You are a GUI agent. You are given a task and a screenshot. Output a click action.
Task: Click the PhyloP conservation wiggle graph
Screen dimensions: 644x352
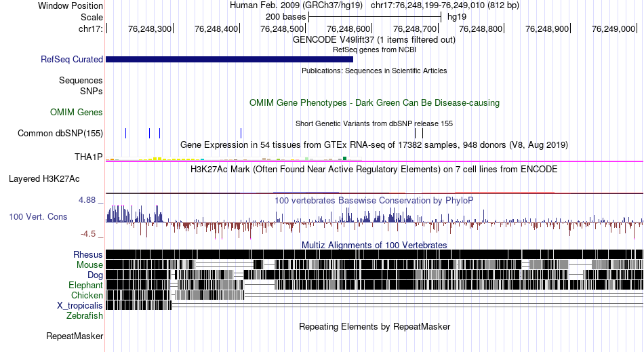pyautogui.click(x=375, y=222)
